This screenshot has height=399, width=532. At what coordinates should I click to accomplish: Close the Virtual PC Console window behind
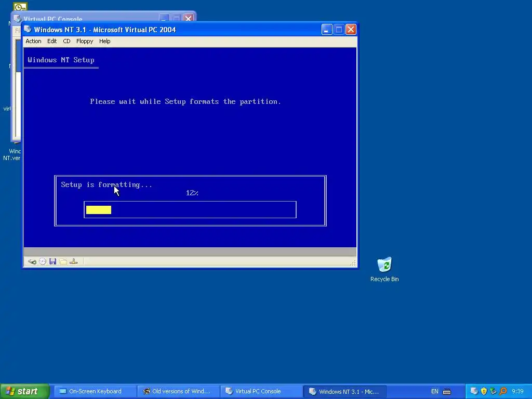point(188,18)
